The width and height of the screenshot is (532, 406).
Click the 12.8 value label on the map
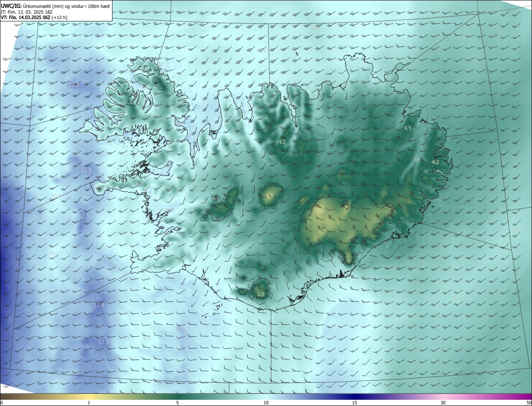(99, 305)
